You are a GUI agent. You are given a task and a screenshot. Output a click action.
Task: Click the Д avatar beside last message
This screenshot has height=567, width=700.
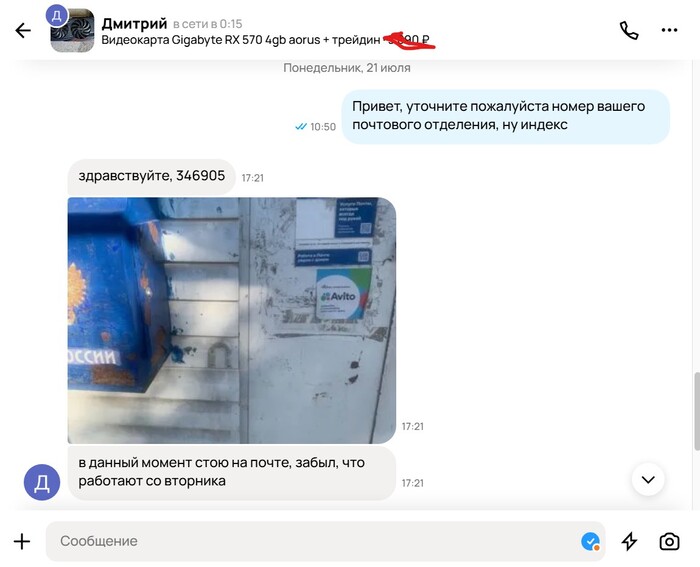(42, 482)
